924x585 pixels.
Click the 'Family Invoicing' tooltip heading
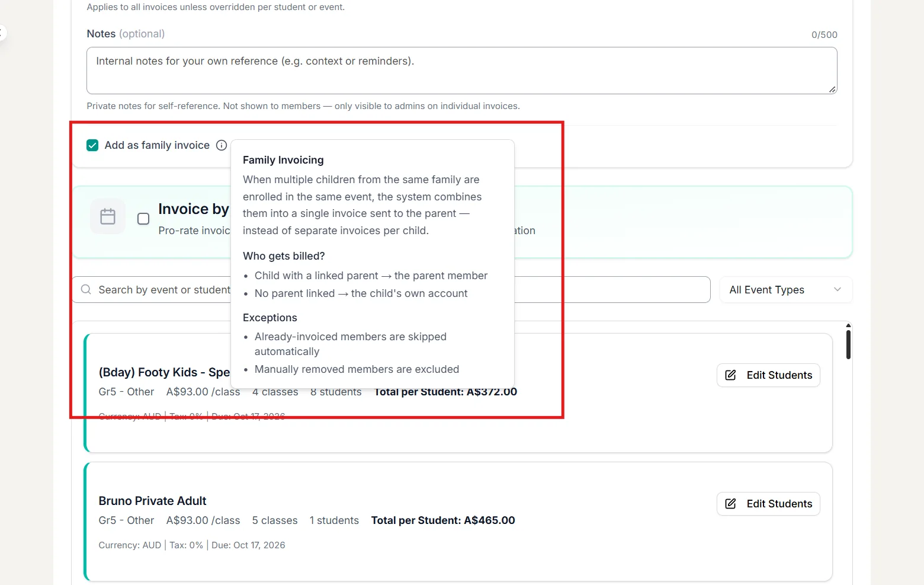point(283,160)
